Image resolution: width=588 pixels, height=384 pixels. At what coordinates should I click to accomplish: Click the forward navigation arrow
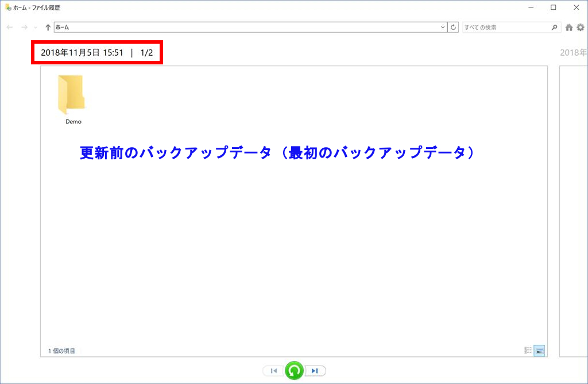pos(24,27)
